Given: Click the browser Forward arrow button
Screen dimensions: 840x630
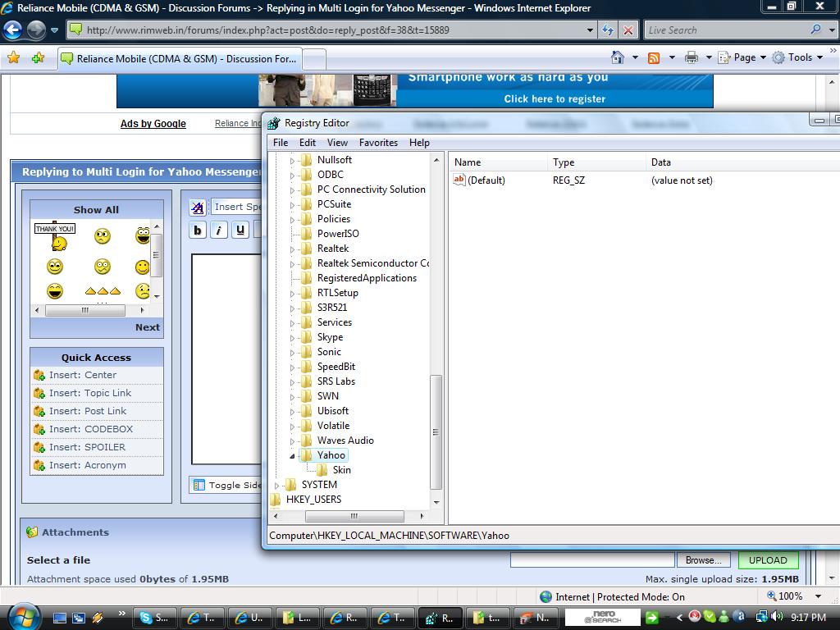Looking at the screenshot, I should click(36, 30).
